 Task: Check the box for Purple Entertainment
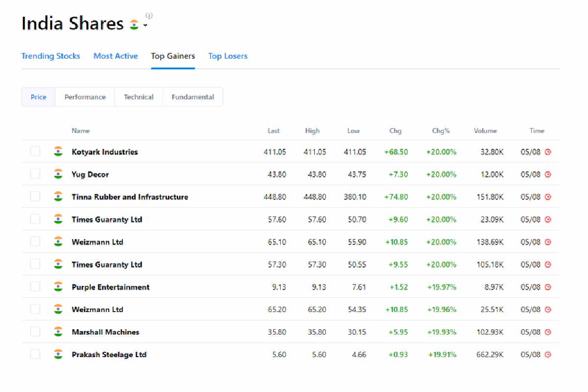coord(35,287)
